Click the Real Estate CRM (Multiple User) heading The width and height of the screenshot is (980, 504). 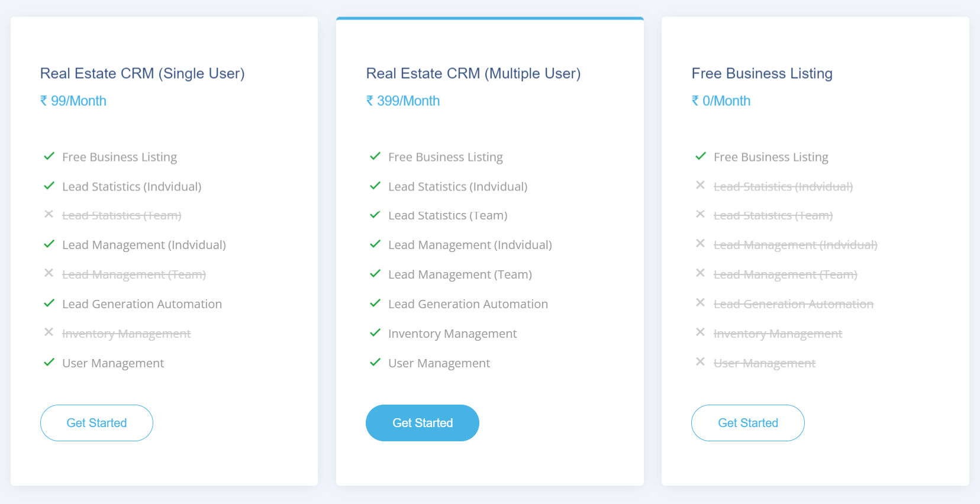(x=473, y=73)
